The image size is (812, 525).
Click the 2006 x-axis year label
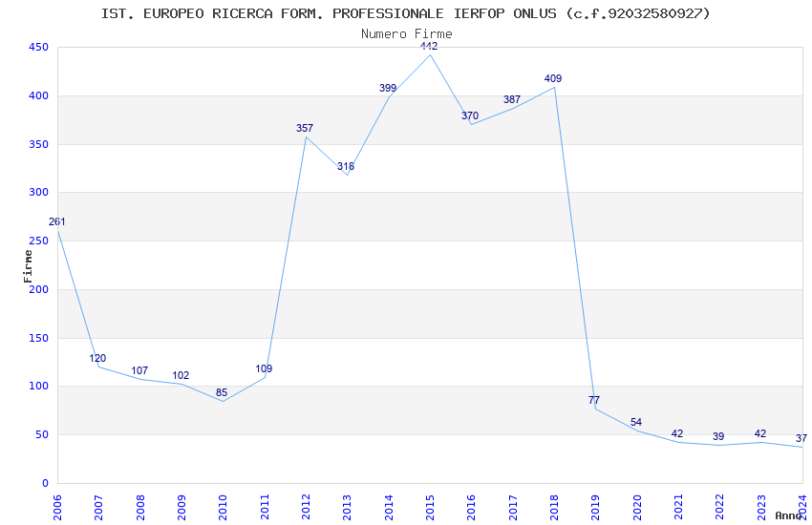pyautogui.click(x=57, y=508)
